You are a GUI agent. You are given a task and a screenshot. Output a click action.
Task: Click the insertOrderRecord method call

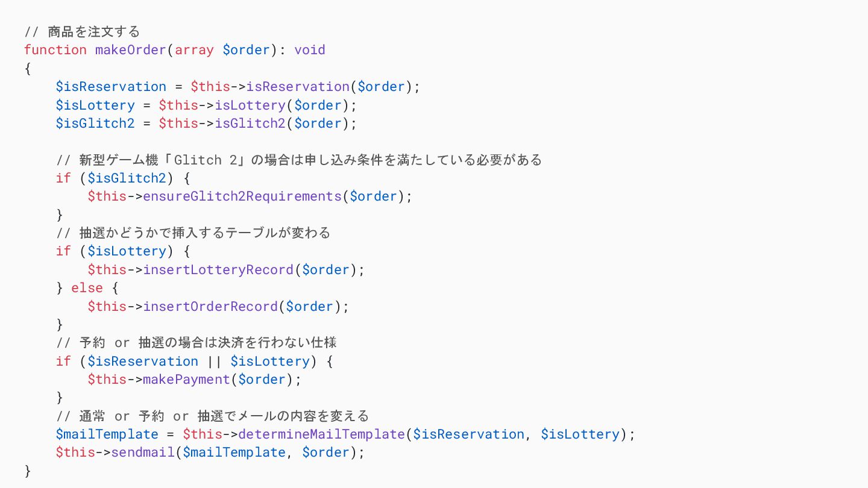coord(210,307)
